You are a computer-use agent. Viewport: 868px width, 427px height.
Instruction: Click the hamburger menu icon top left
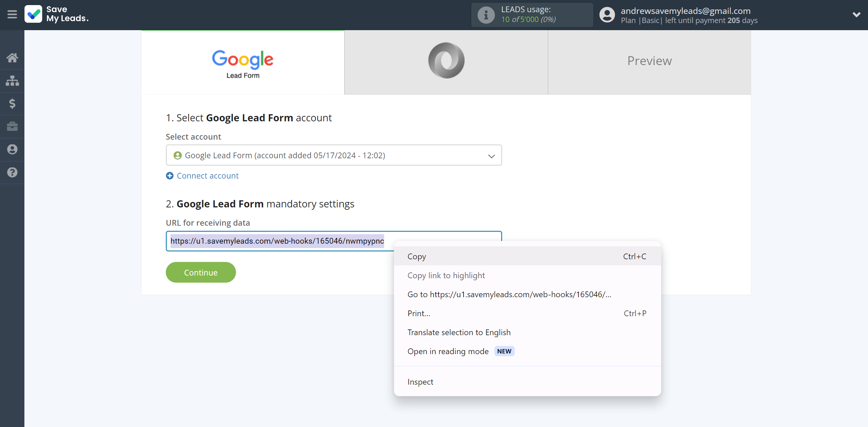[x=13, y=14]
